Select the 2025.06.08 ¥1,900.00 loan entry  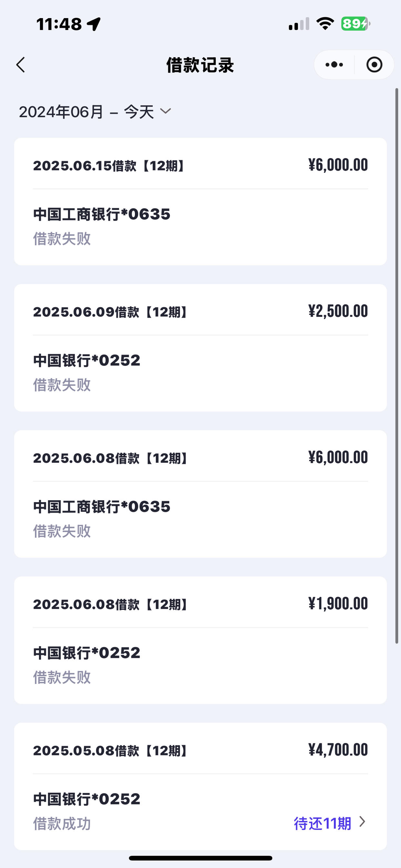200,640
